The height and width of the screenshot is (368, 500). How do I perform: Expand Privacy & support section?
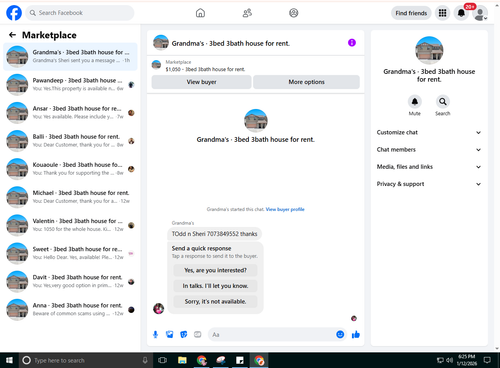point(429,184)
